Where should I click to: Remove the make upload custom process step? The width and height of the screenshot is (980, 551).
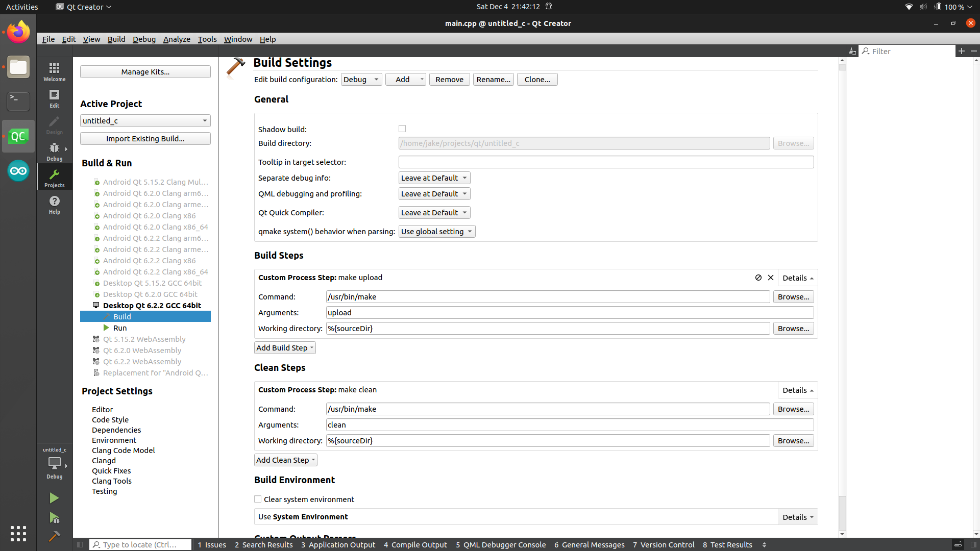click(x=771, y=278)
